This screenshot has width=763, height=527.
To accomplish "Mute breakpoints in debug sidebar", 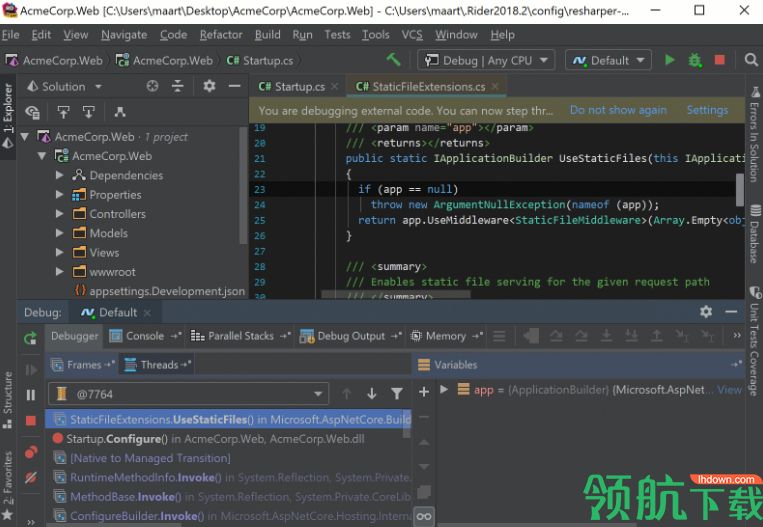I will pos(31,477).
